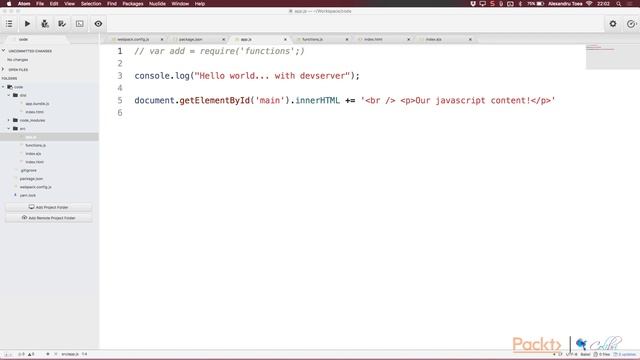Collapse the code root folder
The height and width of the screenshot is (360, 640).
[4, 87]
